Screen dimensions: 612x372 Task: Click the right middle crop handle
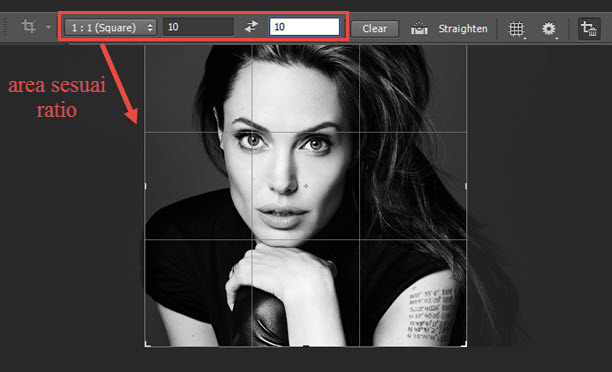pos(466,187)
